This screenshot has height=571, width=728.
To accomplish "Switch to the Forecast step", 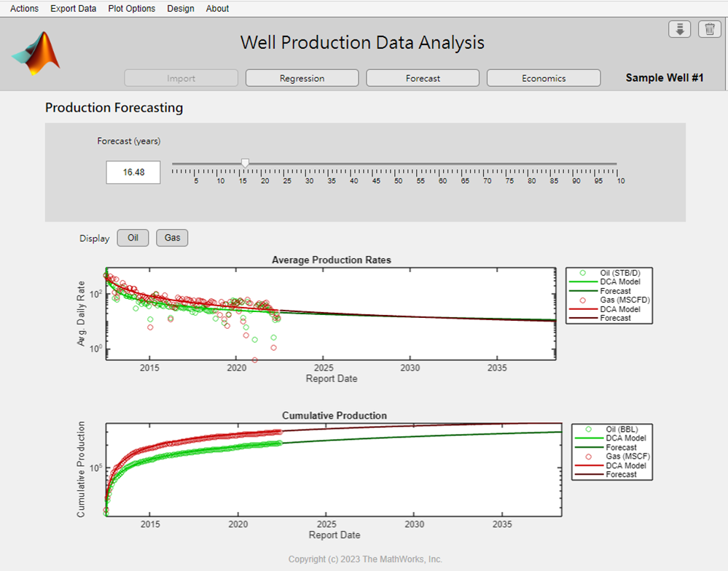I will pyautogui.click(x=422, y=77).
